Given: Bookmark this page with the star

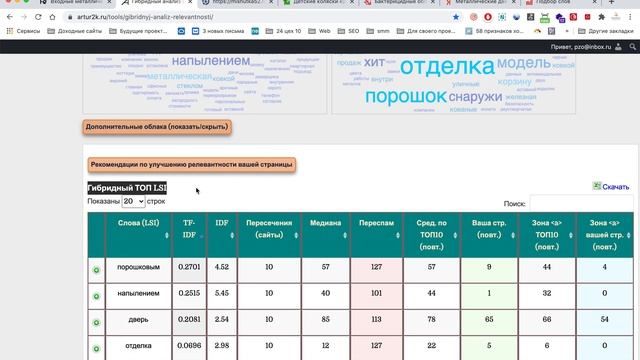Looking at the screenshot, I should click(x=456, y=17).
